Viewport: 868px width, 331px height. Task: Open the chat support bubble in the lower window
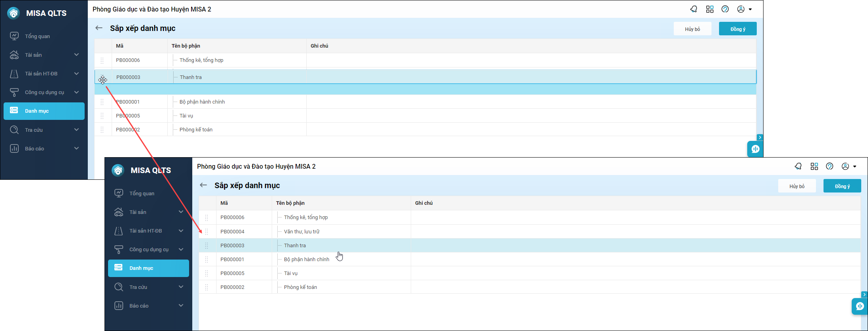pos(860,306)
